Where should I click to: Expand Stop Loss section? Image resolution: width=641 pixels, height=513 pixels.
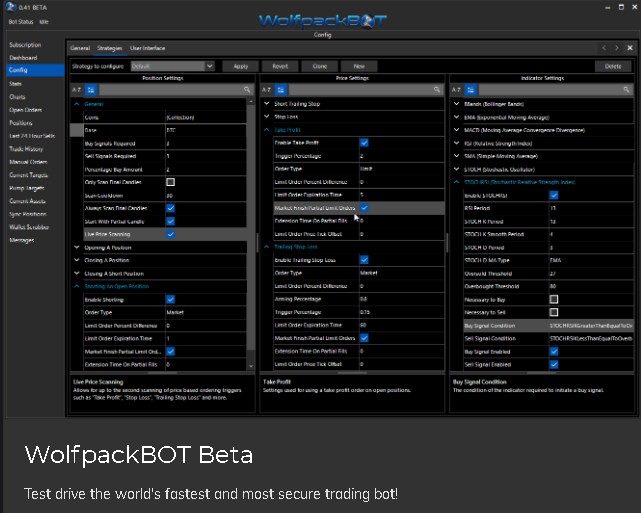267,116
